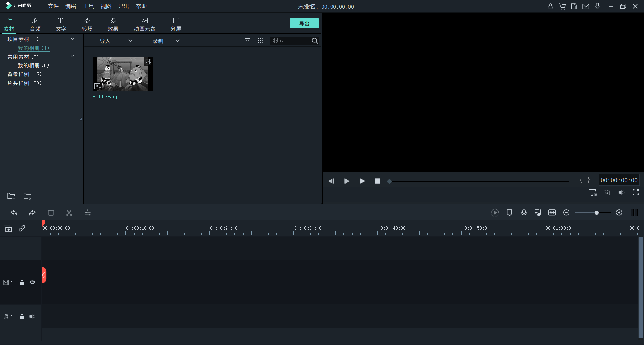The width and height of the screenshot is (644, 345).
Task: Click the delete trash icon in timeline toolbar
Action: coord(51,213)
